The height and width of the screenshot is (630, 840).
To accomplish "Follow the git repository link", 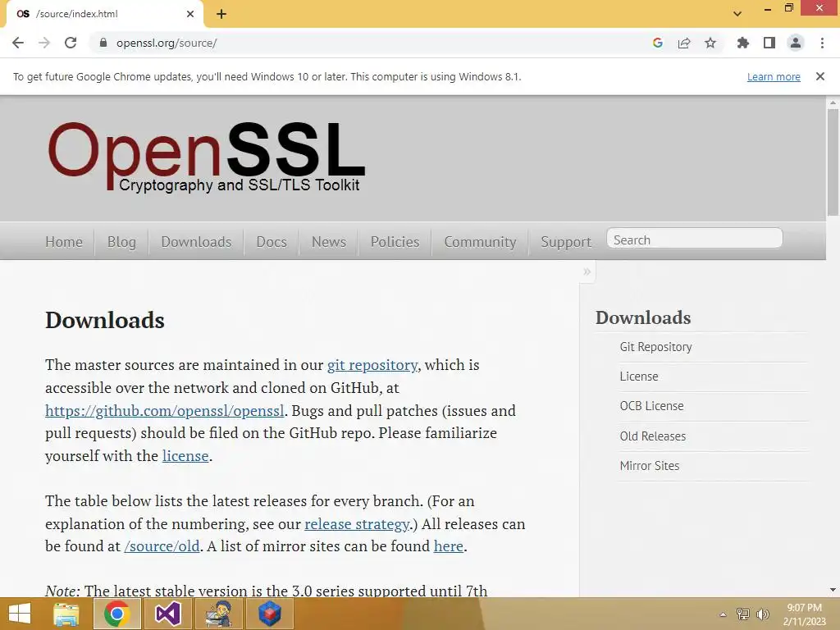I will [372, 365].
